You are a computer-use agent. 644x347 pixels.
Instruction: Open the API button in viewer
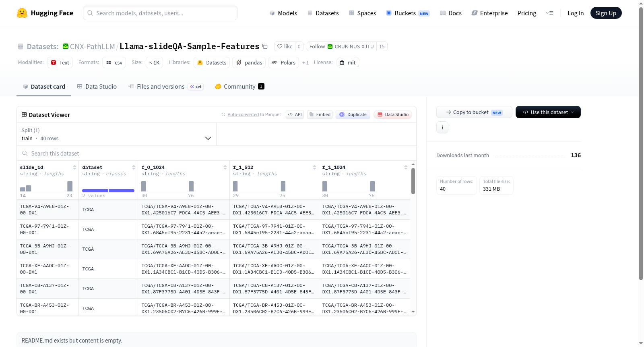295,114
